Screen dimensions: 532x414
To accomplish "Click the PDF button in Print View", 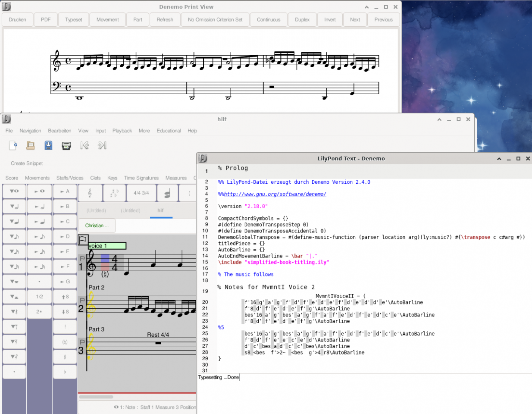I will tap(46, 20).
